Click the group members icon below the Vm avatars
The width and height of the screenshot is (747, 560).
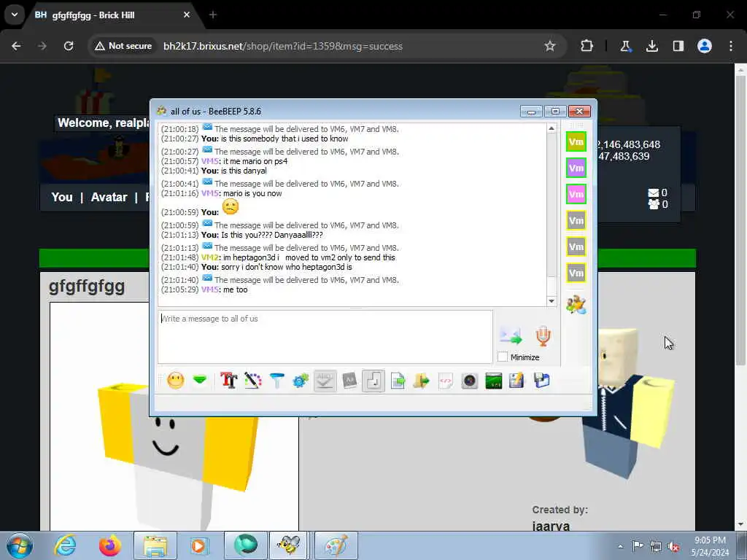coord(576,304)
